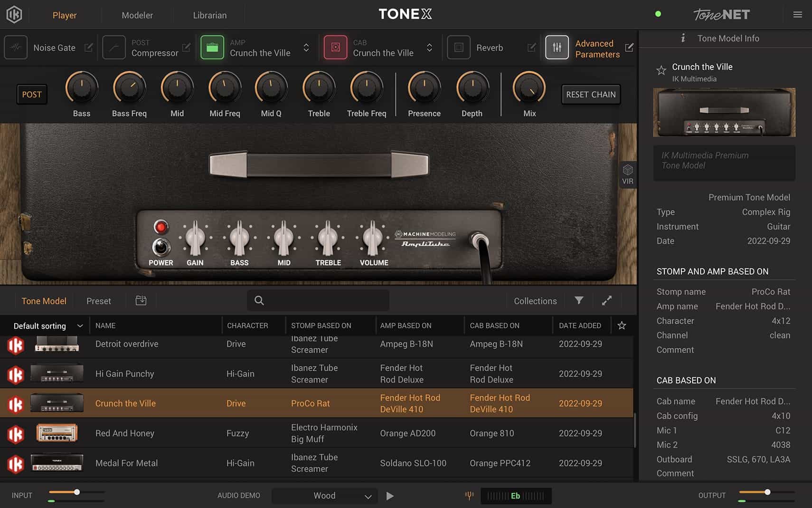Click in the tone model search field
The width and height of the screenshot is (812, 508).
pyautogui.click(x=318, y=300)
